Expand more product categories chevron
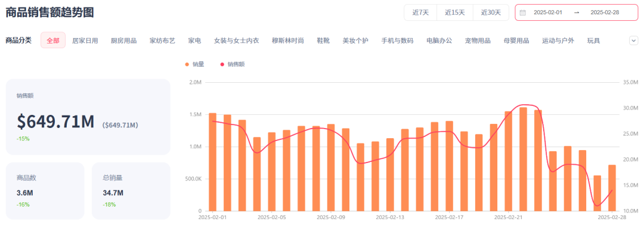The height and width of the screenshot is (231, 644). [633, 40]
